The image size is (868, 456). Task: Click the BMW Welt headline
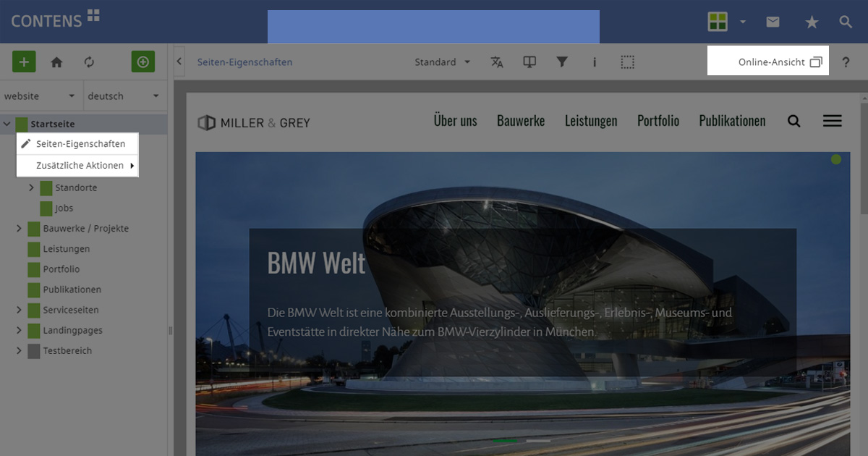click(x=317, y=263)
